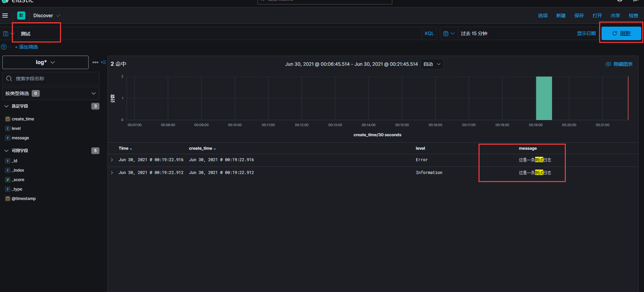Click the 添加筛选 link
Screen dimensions: 644x292
[26, 47]
